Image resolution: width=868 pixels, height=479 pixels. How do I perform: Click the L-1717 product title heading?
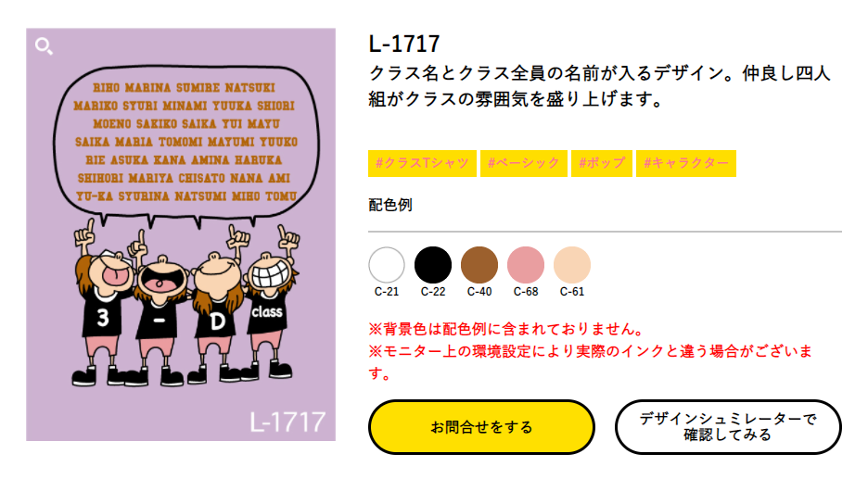[404, 44]
